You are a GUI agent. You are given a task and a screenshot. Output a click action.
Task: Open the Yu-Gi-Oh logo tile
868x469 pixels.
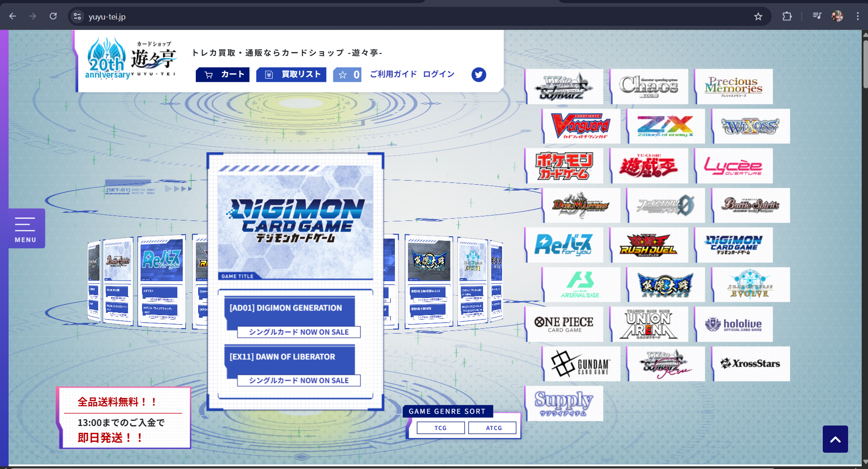(x=649, y=166)
